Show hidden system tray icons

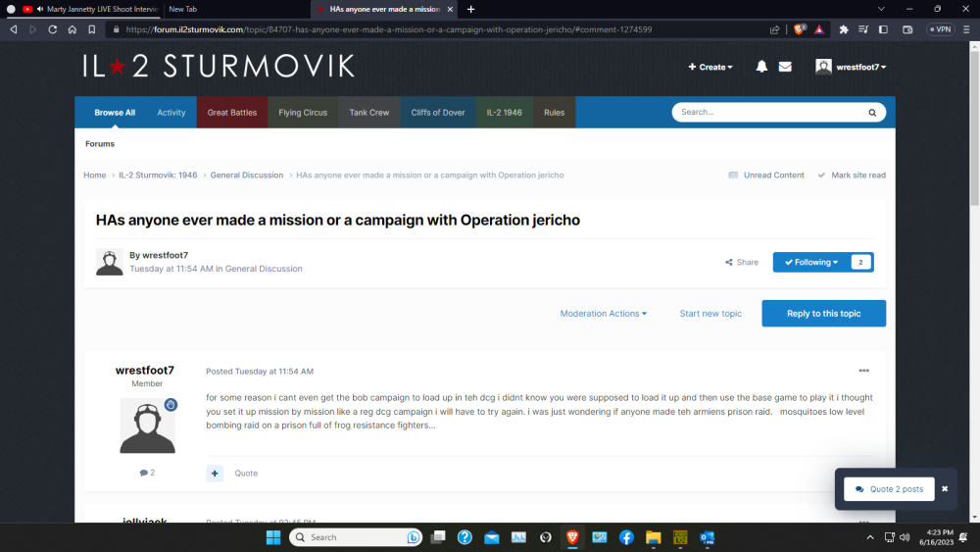click(870, 537)
